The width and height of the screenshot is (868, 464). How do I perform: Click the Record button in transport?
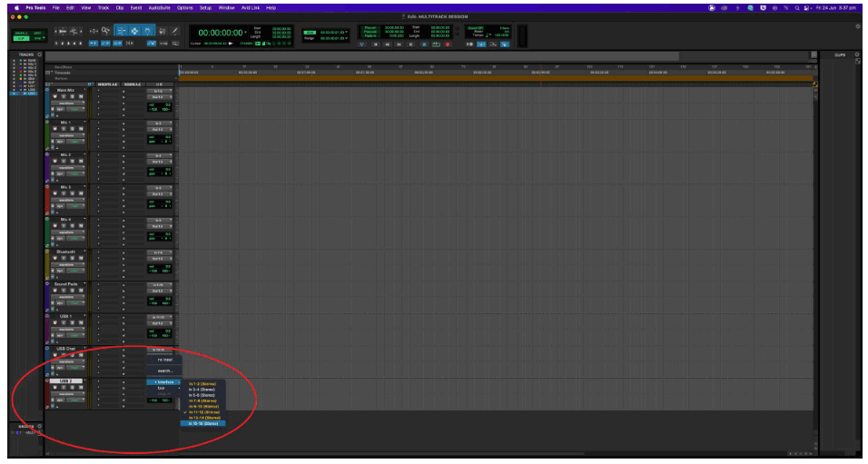point(448,44)
